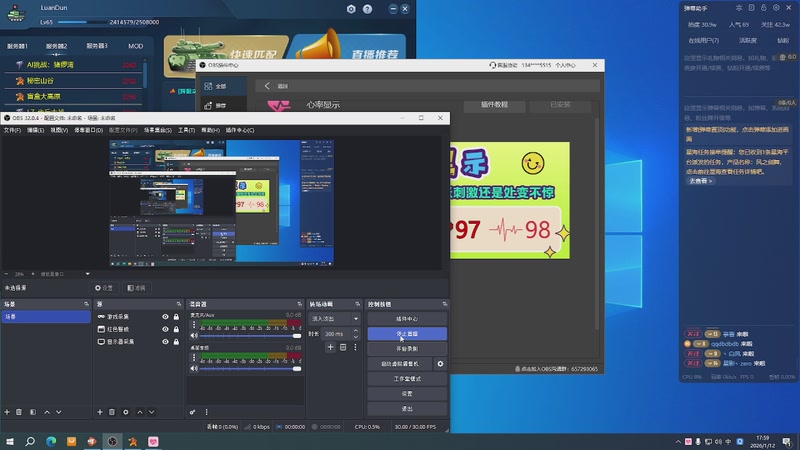Viewport: 800px width, 450px height.
Task: Add a new source with the Sources panel plus icon
Action: pos(100,412)
